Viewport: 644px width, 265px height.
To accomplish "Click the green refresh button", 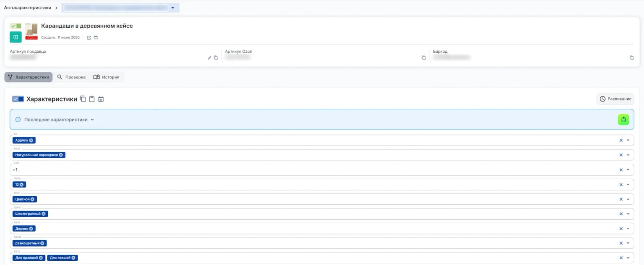I will pos(623,120).
